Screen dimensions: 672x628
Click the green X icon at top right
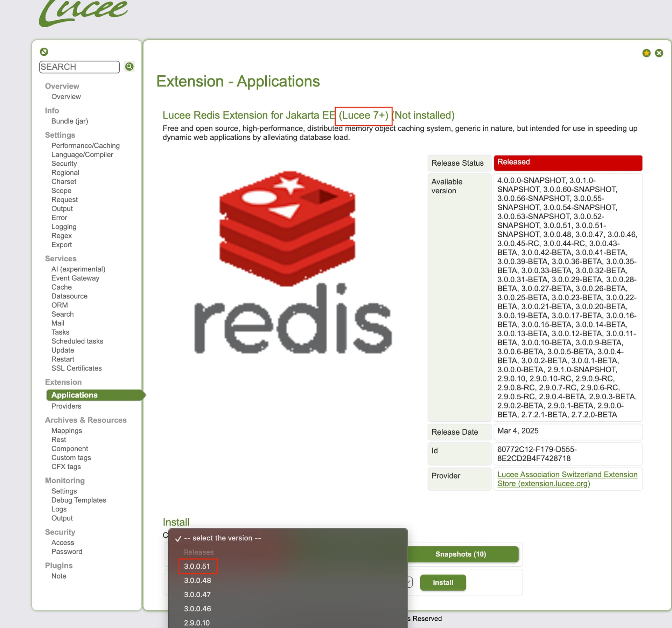[x=659, y=53]
